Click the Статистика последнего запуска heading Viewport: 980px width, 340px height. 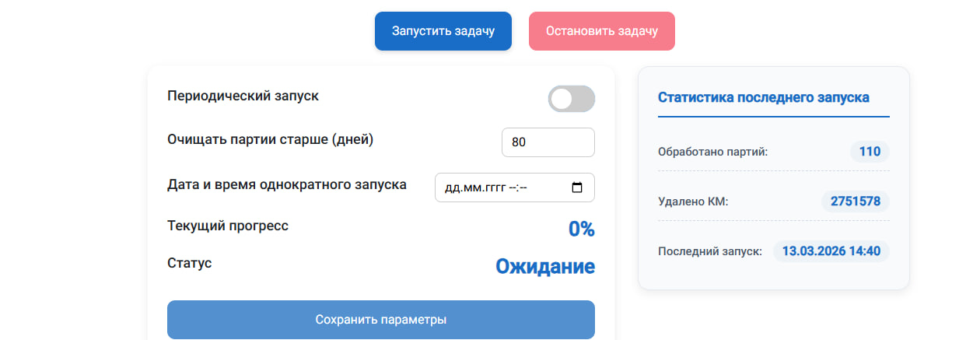pos(763,97)
